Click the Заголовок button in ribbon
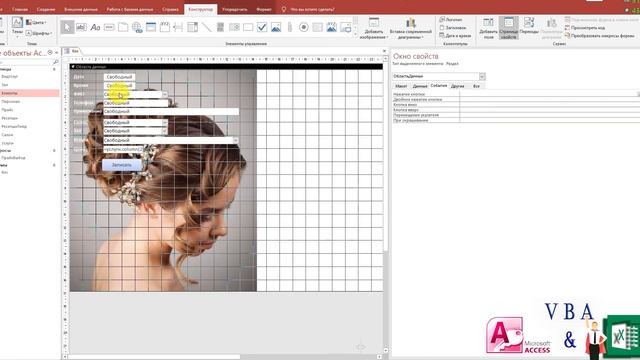This screenshot has height=360, width=640. tap(453, 27)
